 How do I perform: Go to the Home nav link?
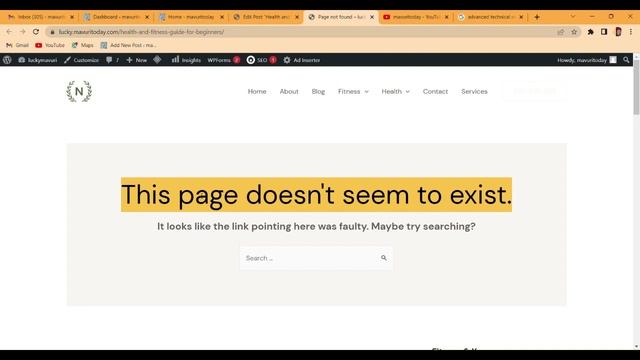257,91
